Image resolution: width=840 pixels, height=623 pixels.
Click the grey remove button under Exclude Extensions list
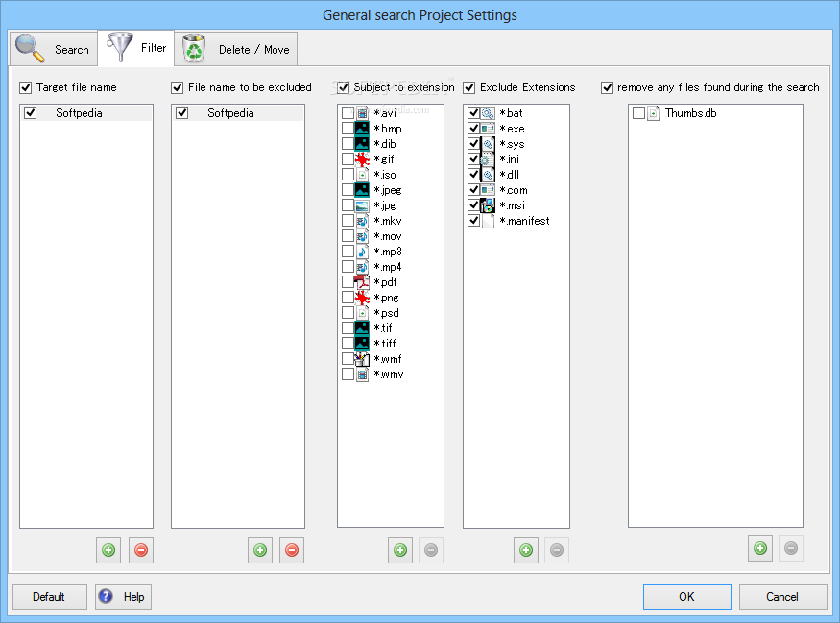pyautogui.click(x=557, y=550)
